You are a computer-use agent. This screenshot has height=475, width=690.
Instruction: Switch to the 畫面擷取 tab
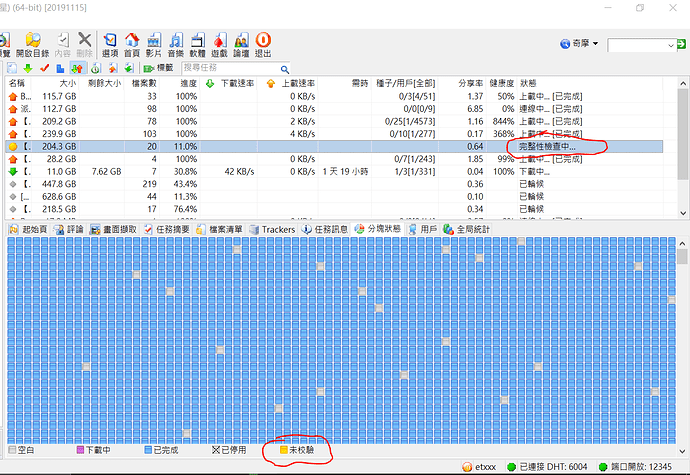[x=114, y=229]
